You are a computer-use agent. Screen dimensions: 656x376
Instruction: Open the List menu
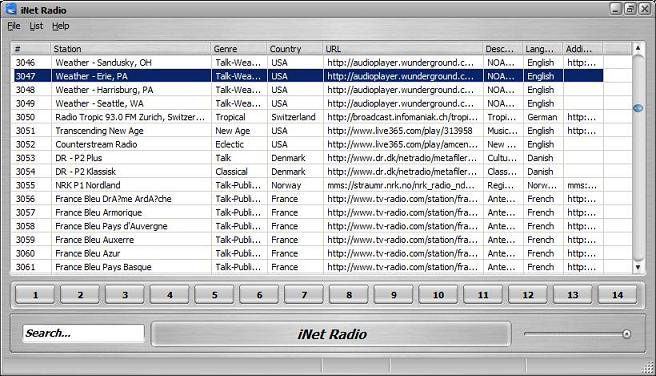(x=36, y=26)
